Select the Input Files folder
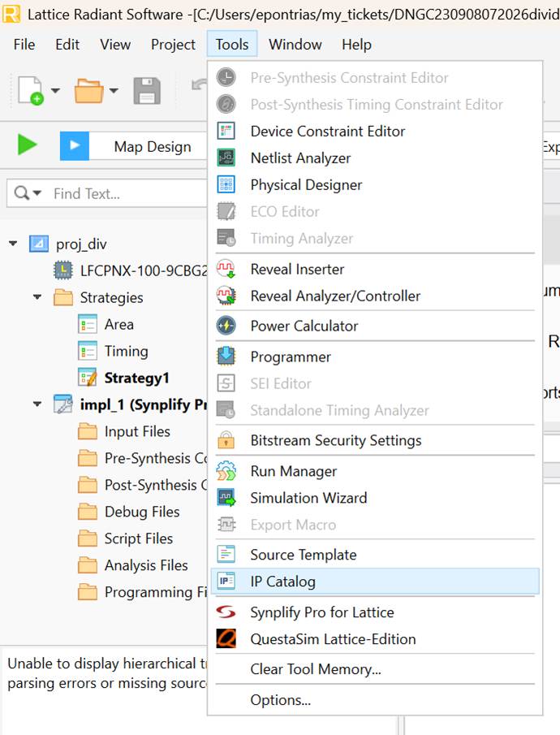560x735 pixels. click(x=137, y=430)
